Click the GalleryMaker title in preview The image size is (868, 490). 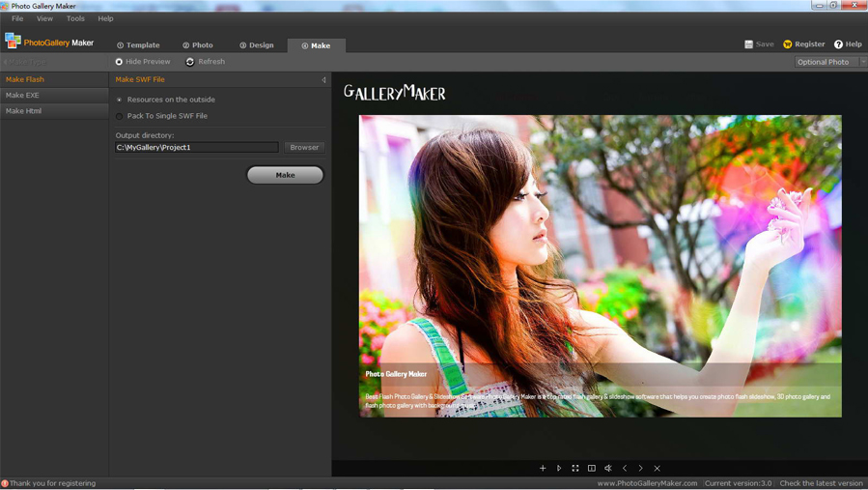point(395,93)
